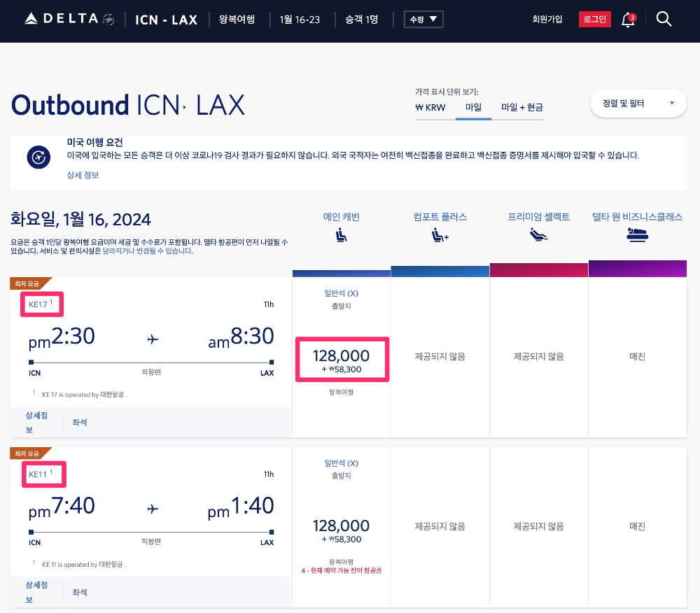Click the KE 11 operated by 대한항공 footnote

tap(84, 565)
